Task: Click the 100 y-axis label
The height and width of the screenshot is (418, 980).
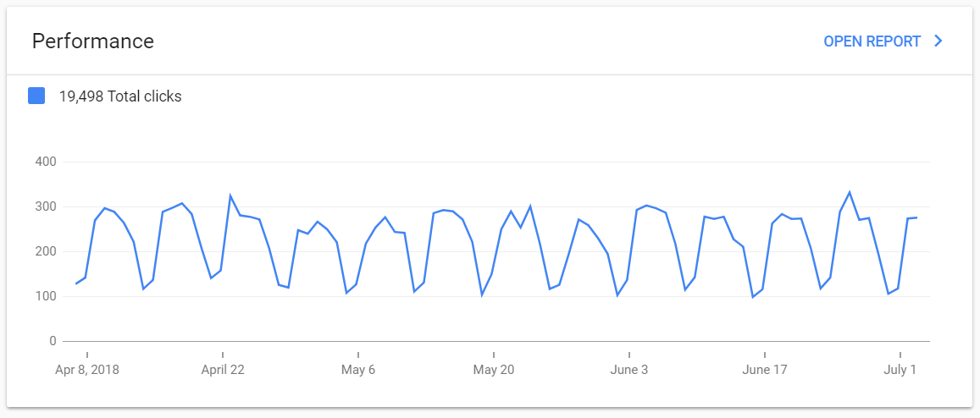Action: coord(46,296)
